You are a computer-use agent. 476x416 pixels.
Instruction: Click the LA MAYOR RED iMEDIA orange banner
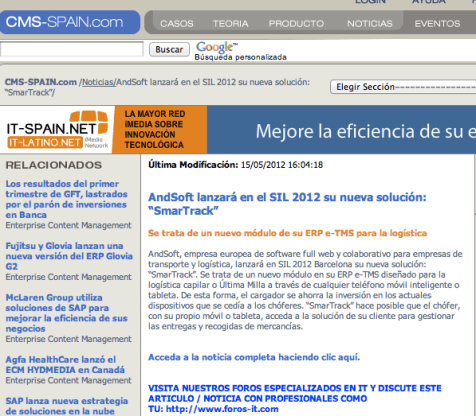tap(159, 130)
